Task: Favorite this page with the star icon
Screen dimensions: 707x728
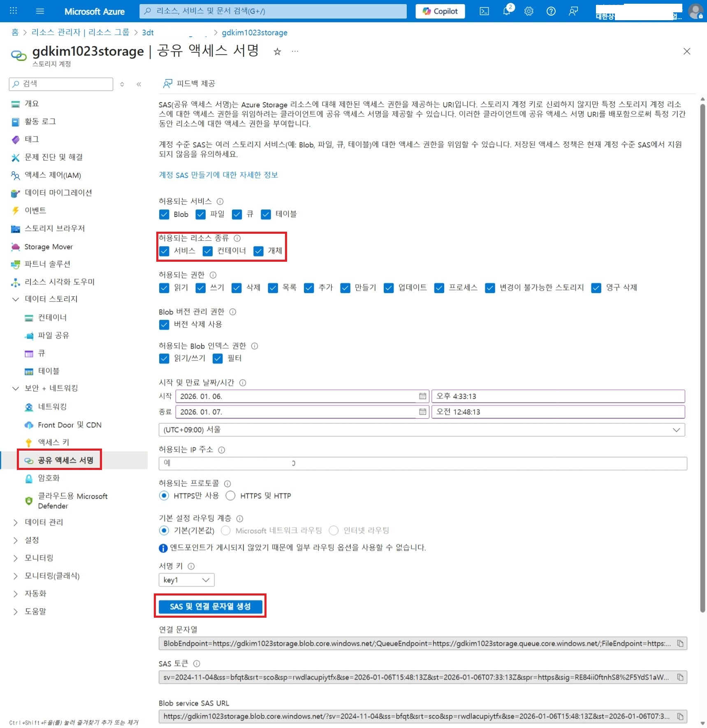Action: [277, 51]
